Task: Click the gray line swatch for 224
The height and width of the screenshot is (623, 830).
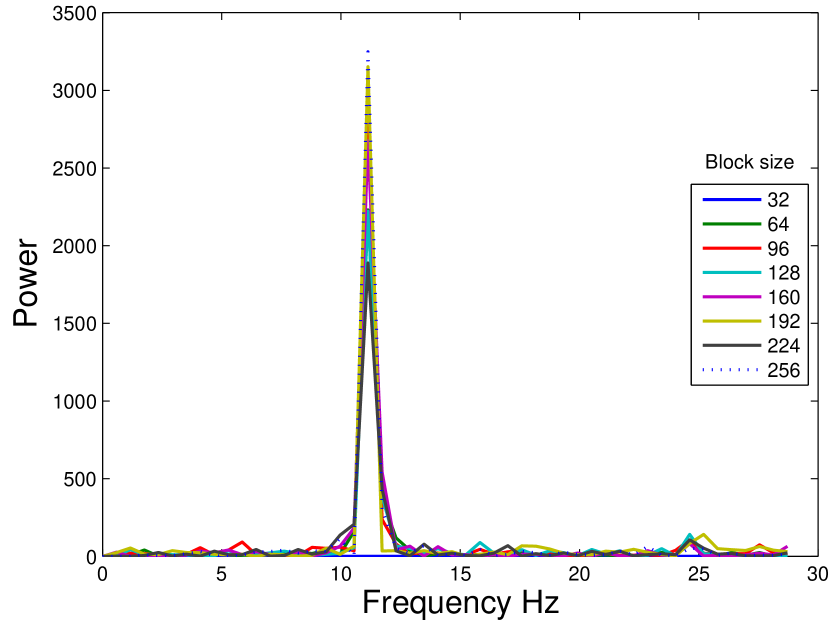Action: (x=730, y=346)
